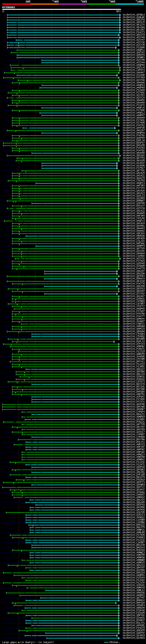
Task: Click the white query sequence ruler bar
Action: (x=62, y=10)
